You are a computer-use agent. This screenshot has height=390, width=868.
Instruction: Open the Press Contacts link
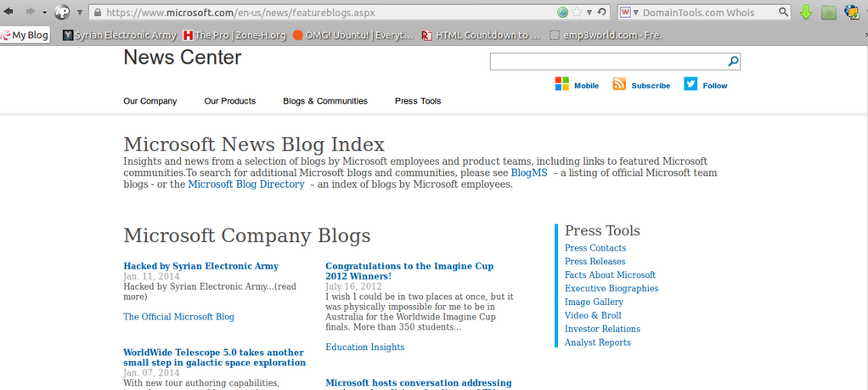595,247
